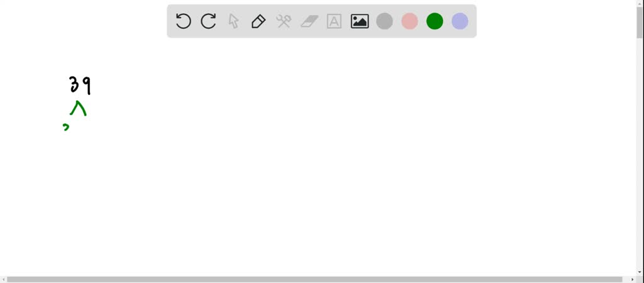
Task: Insert an image with picture icon
Action: pos(359,21)
